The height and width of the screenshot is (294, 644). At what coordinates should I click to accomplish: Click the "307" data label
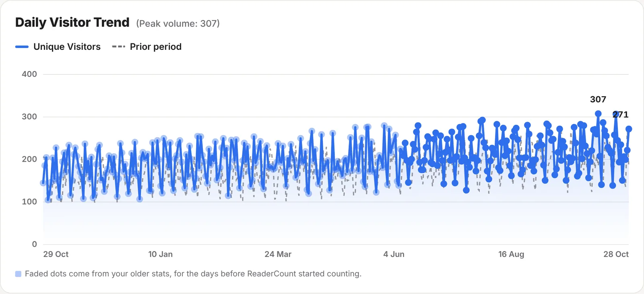coord(598,99)
